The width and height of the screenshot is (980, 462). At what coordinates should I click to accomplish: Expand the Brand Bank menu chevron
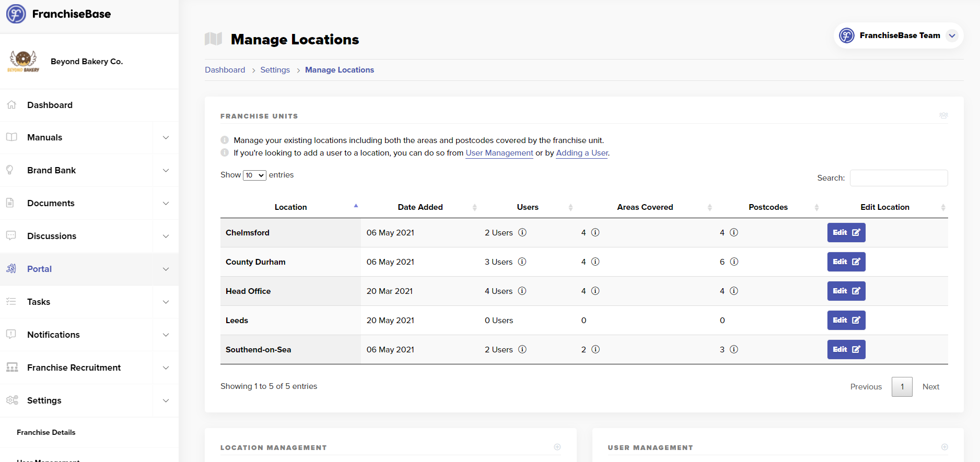[166, 171]
